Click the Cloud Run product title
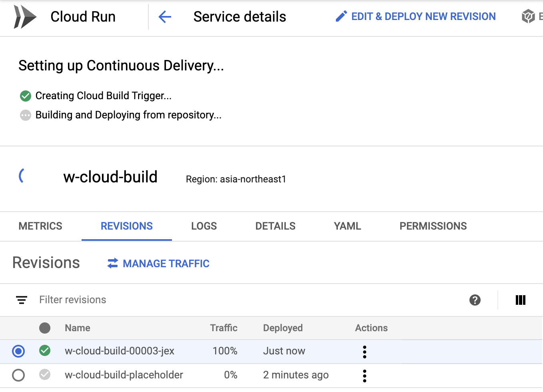The width and height of the screenshot is (543, 392). tap(83, 17)
